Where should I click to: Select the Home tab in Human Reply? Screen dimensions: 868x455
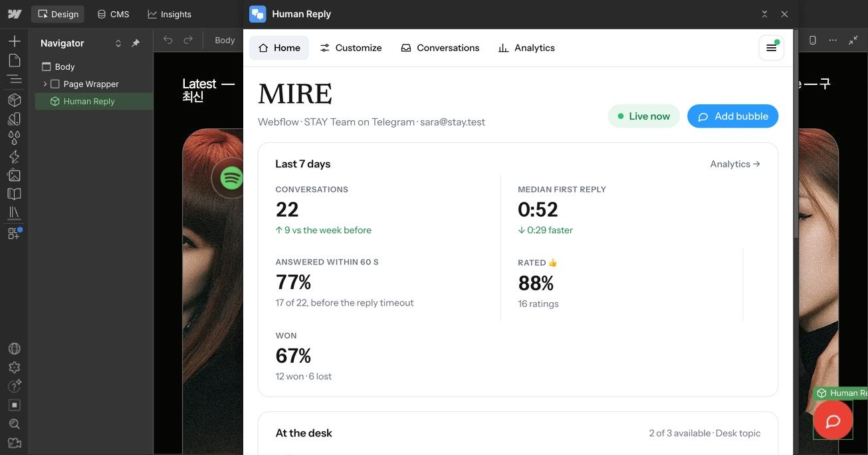(x=279, y=48)
